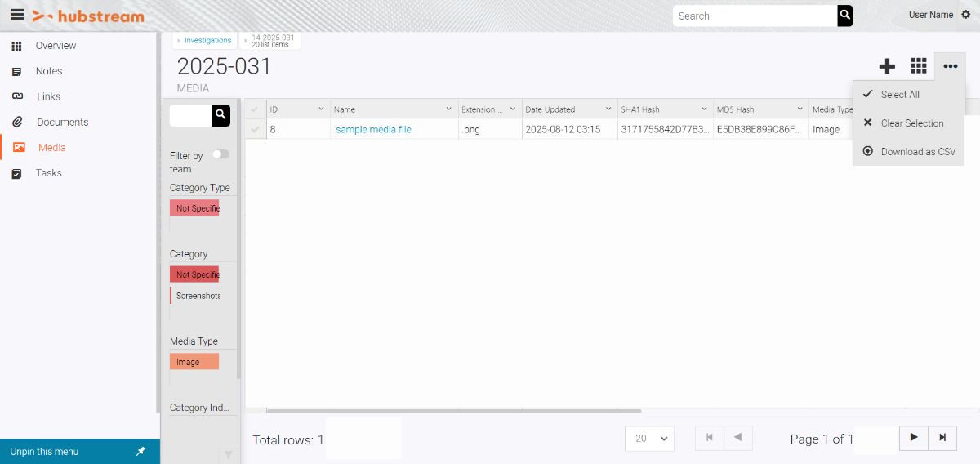Click the Investigations breadcrumb link

(x=207, y=40)
